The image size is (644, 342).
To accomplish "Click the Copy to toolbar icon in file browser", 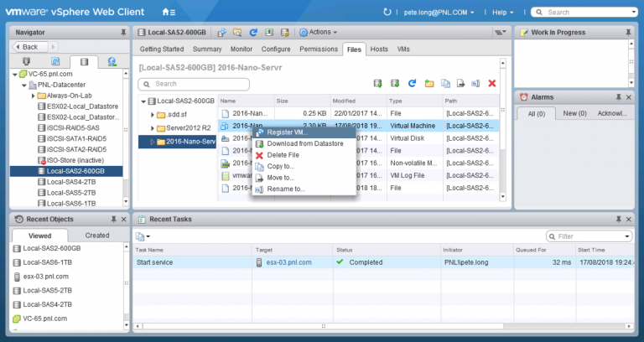I will tap(445, 84).
